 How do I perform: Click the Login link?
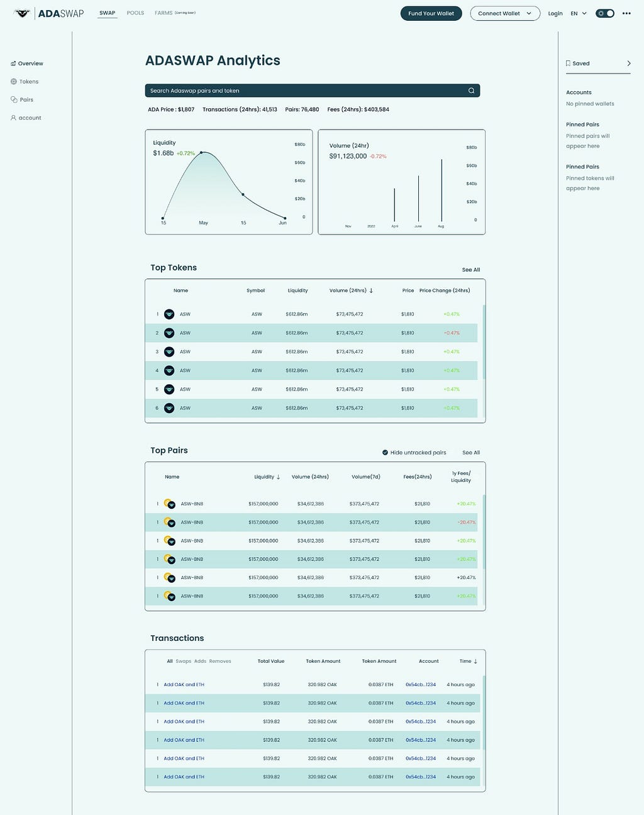(x=555, y=13)
